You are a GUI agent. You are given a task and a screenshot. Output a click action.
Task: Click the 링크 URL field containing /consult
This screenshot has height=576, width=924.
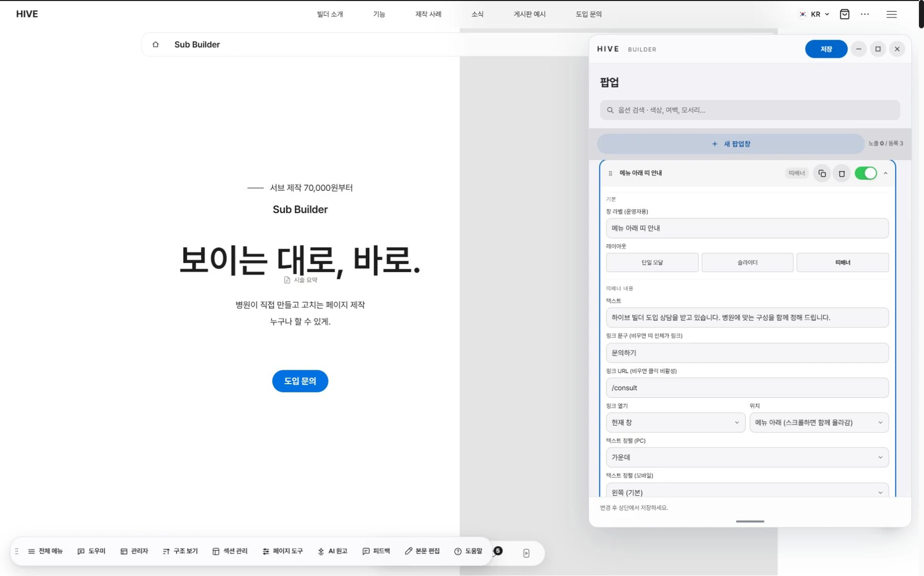(x=747, y=388)
